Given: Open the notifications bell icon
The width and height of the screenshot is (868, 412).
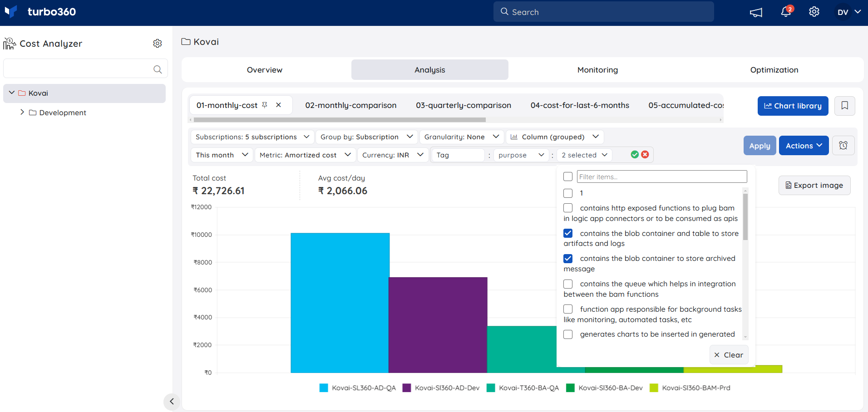Looking at the screenshot, I should 786,11.
